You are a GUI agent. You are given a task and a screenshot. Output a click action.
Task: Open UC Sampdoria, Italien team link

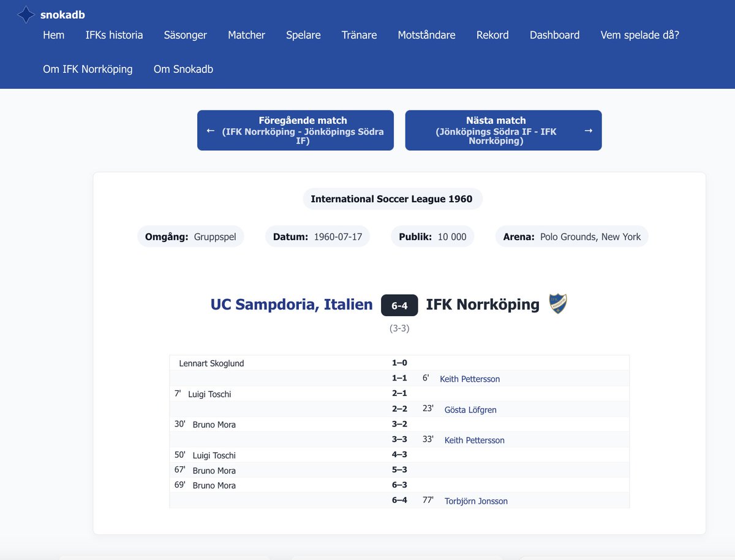coord(292,305)
